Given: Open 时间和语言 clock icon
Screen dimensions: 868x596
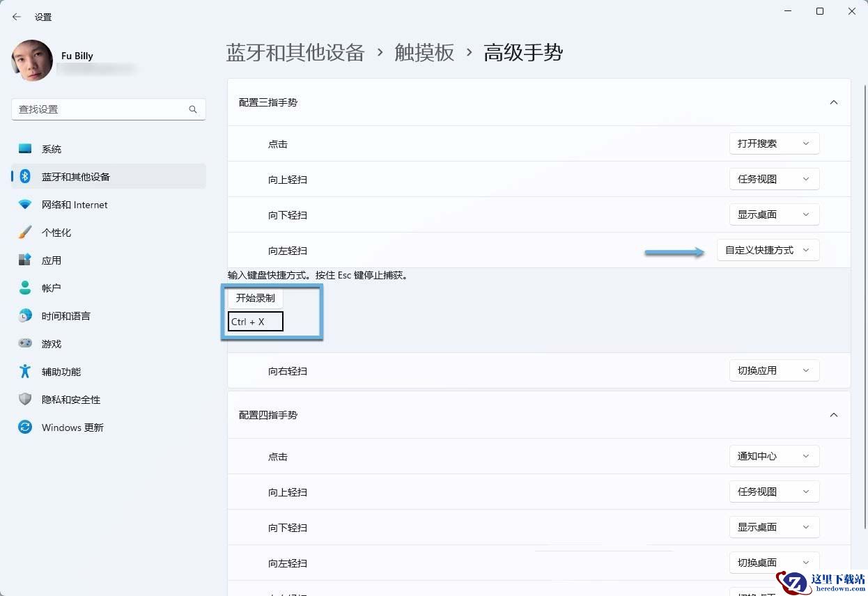Looking at the screenshot, I should (x=25, y=315).
